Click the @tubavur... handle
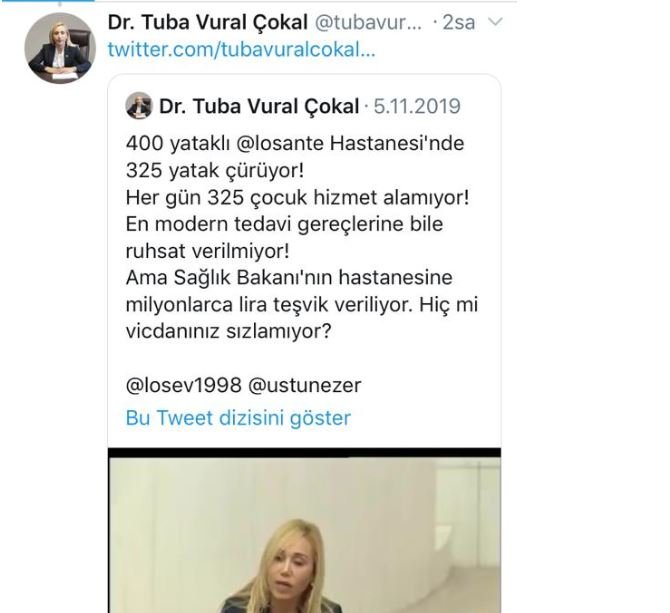The width and height of the screenshot is (670, 613). (x=368, y=22)
